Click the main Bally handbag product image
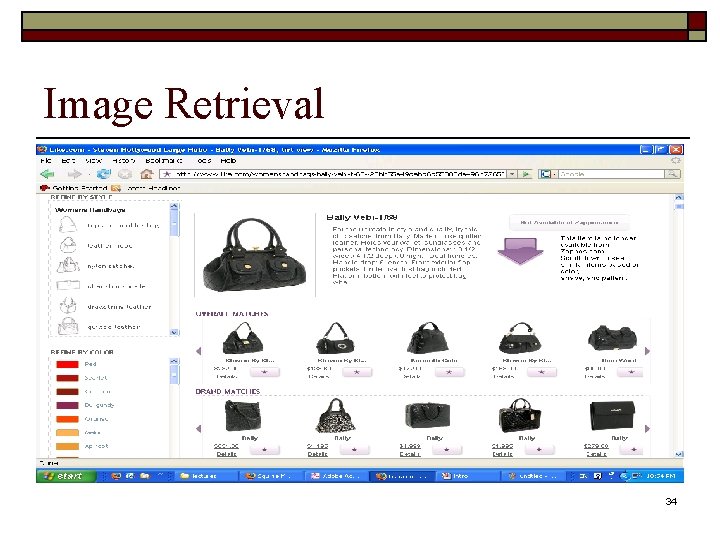720x540 pixels. [254, 254]
